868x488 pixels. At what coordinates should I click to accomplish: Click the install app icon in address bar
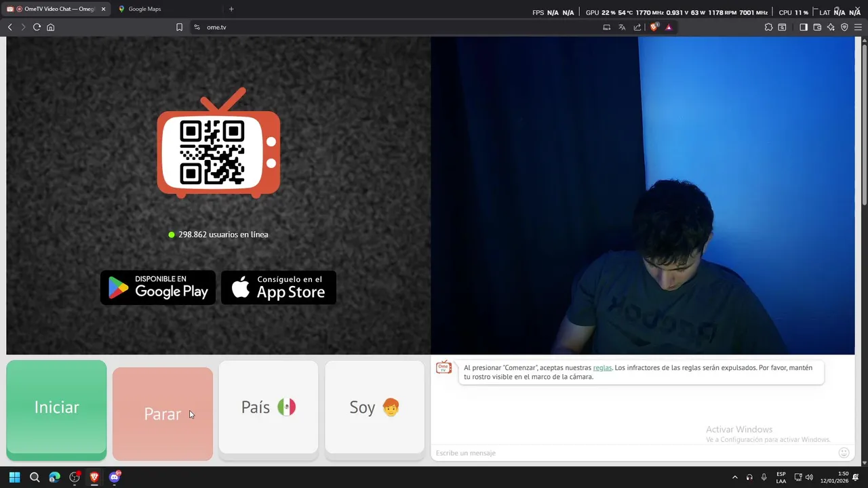(x=606, y=27)
